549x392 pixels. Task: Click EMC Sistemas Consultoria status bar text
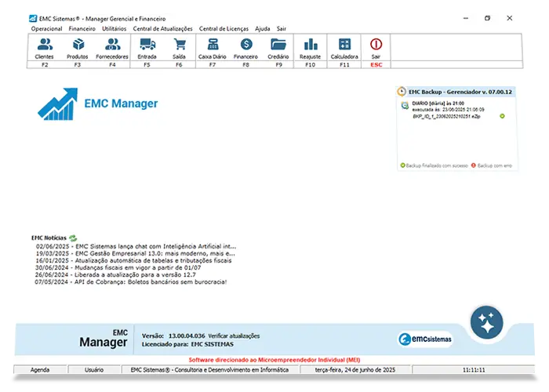point(209,369)
